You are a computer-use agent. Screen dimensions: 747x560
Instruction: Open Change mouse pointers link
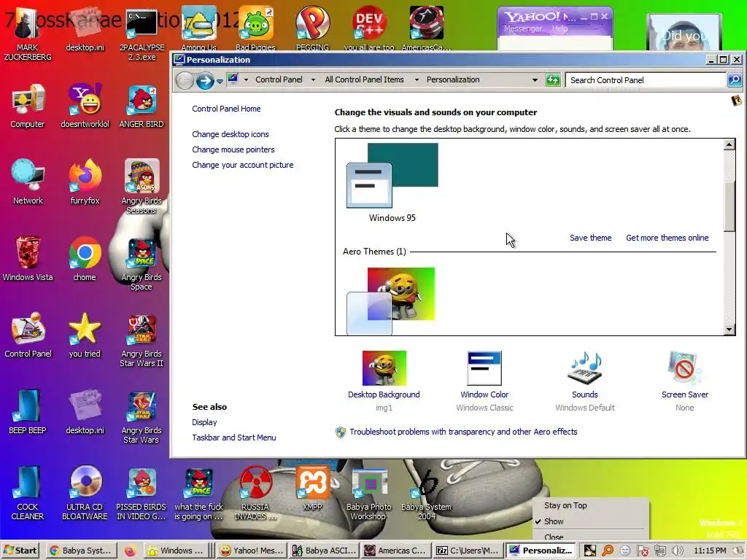[x=233, y=149]
